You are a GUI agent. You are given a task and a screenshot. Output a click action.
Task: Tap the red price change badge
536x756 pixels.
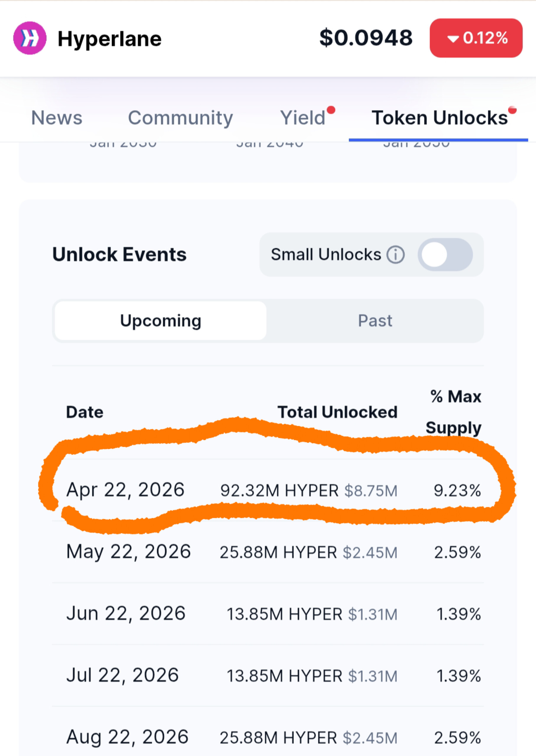click(475, 38)
